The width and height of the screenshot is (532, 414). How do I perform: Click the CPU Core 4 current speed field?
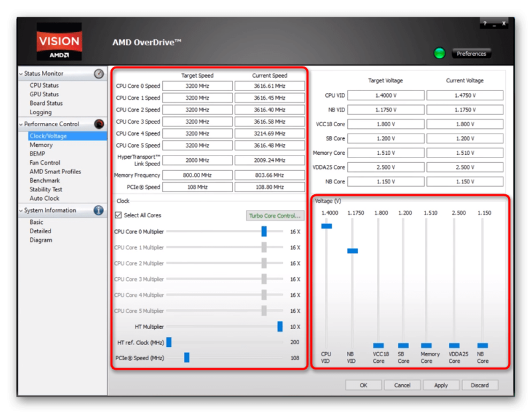(x=270, y=134)
